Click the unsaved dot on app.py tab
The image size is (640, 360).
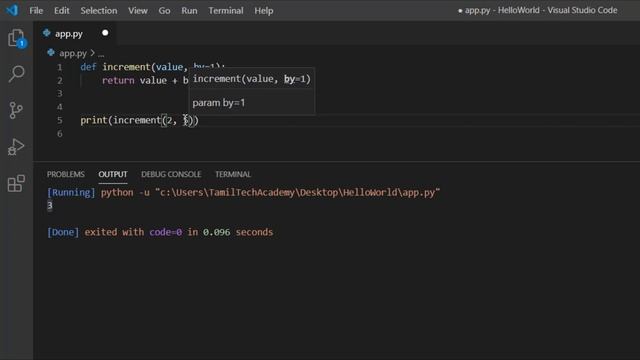(105, 33)
